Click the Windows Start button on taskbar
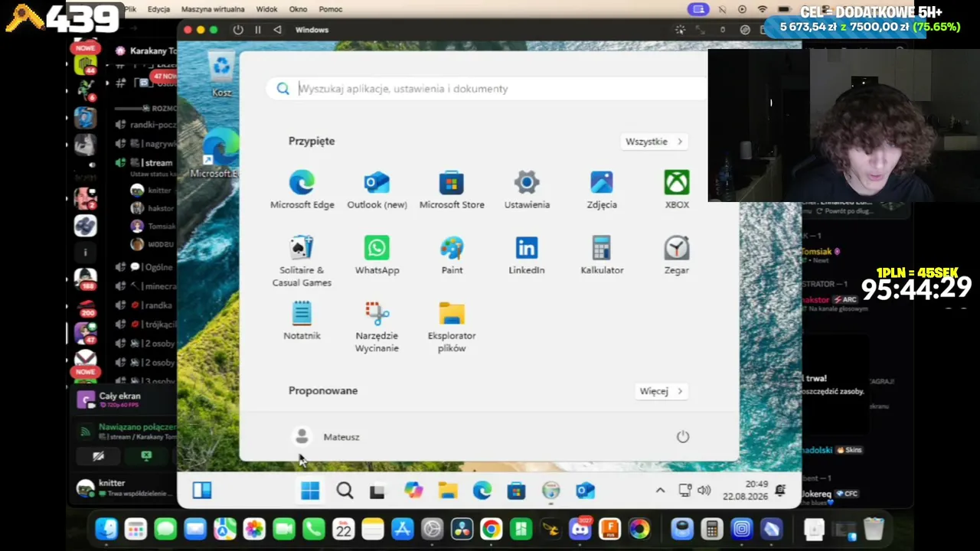The width and height of the screenshot is (980, 551). point(310,491)
